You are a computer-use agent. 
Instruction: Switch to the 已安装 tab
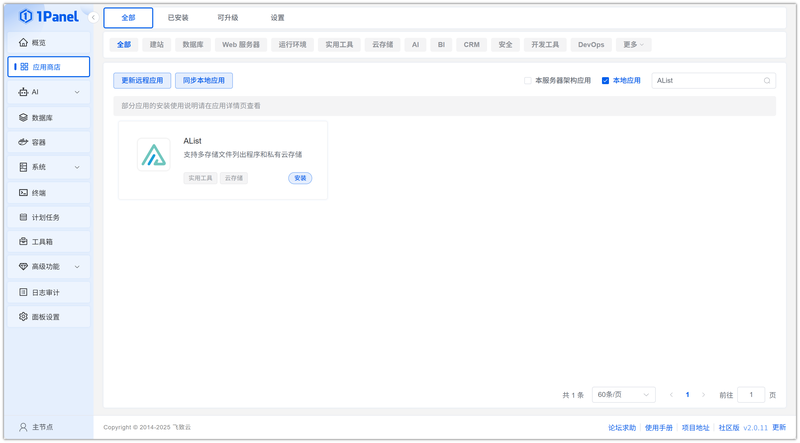tap(178, 18)
